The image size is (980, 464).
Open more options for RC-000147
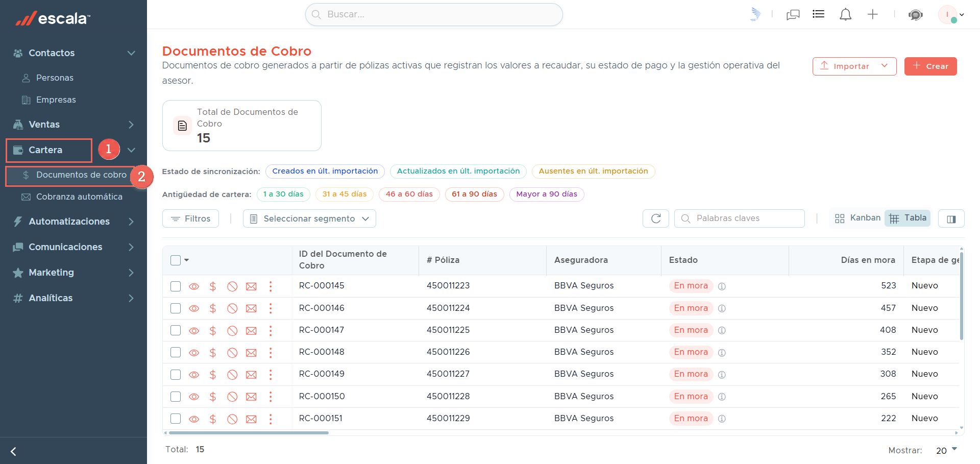(271, 331)
